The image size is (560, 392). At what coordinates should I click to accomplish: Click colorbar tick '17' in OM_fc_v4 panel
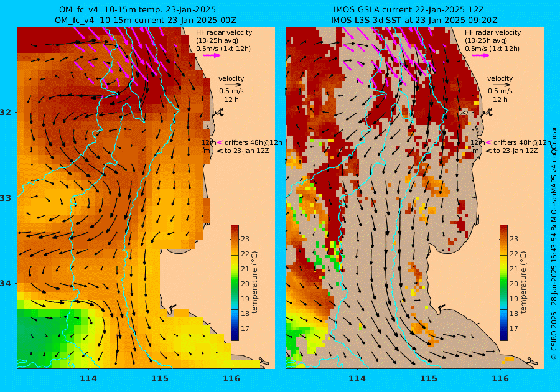pyautogui.click(x=245, y=329)
